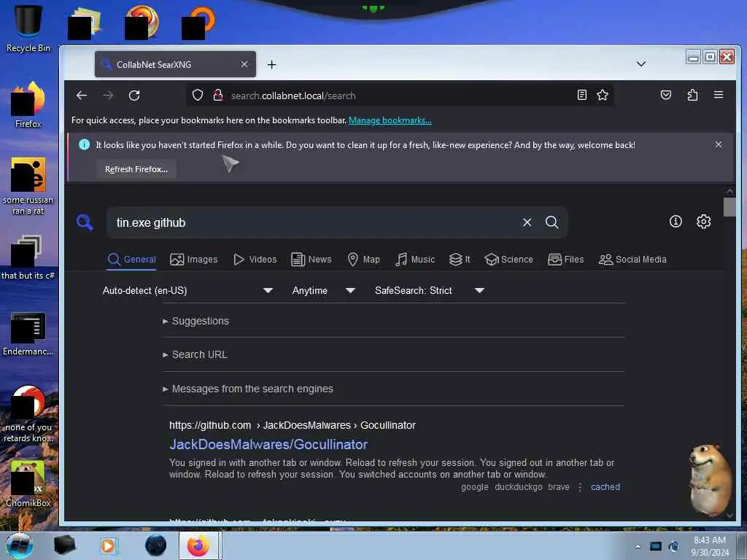This screenshot has width=747, height=560.
Task: Switch to the Music category tab
Action: pos(415,260)
